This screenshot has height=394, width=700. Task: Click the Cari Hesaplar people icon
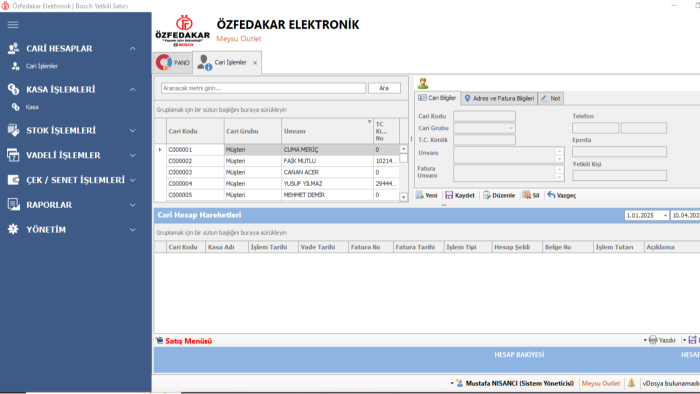13,48
